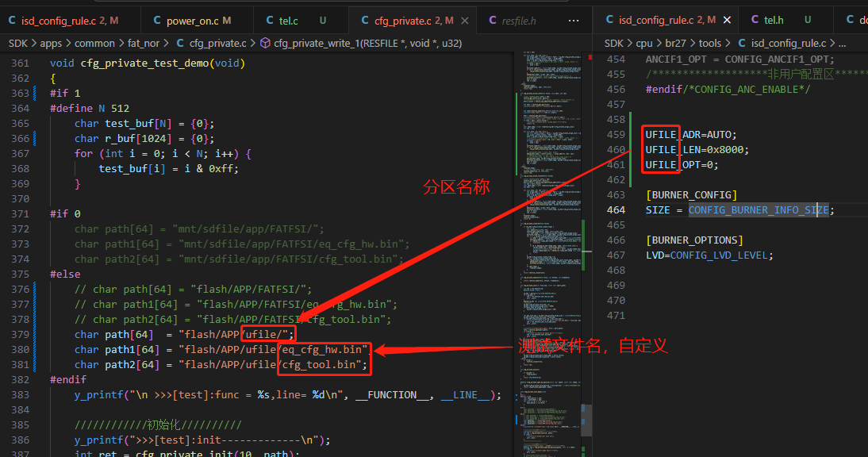Open the more actions ellipsis after resfile.h tab
The image size is (868, 457).
point(574,21)
